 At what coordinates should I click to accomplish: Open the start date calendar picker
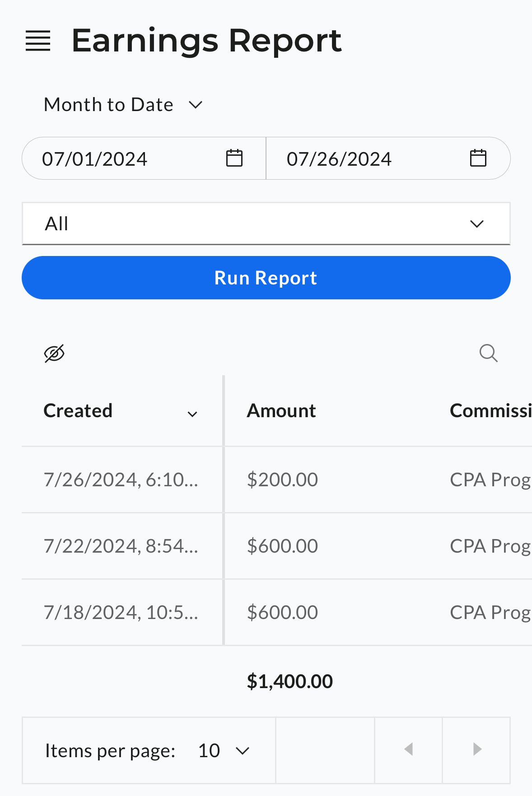[234, 158]
